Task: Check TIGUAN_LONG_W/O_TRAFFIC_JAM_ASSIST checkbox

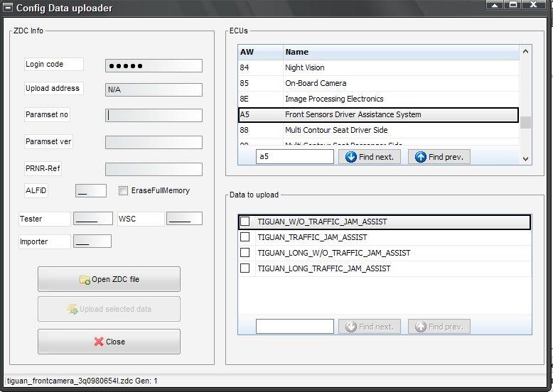Action: (245, 253)
